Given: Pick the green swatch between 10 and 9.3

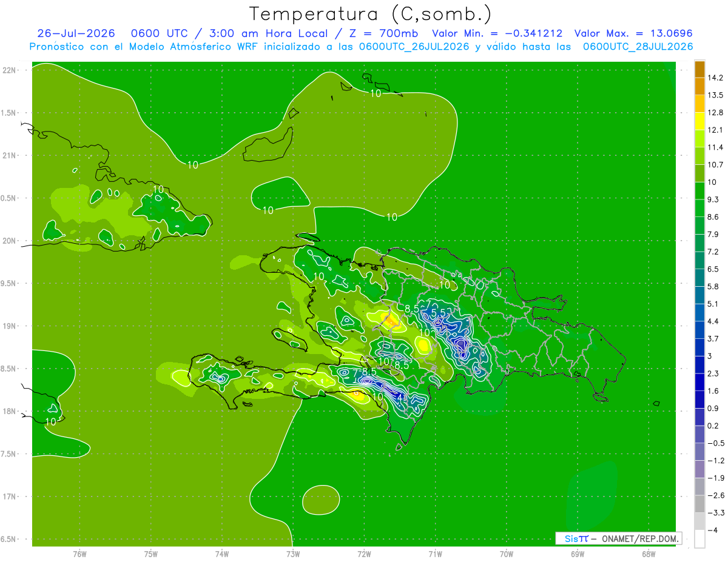Looking at the screenshot, I should pos(699,190).
